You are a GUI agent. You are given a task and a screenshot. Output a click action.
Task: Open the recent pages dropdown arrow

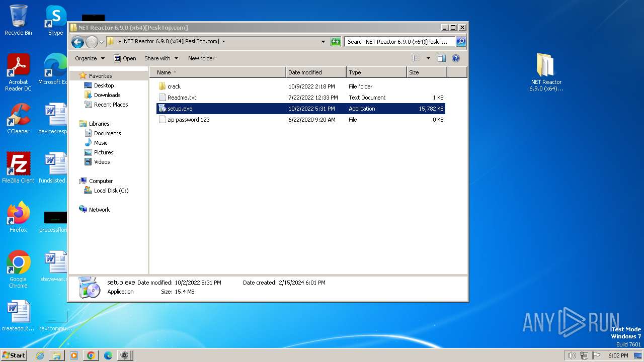tap(101, 42)
